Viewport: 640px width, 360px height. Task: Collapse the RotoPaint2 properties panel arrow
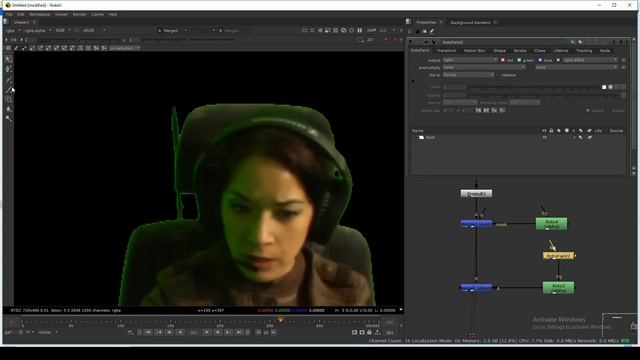(x=411, y=42)
